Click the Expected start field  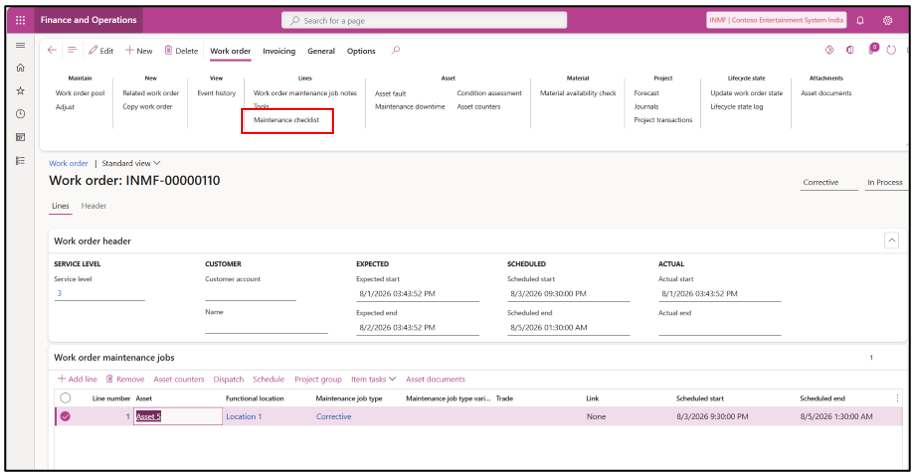pyautogui.click(x=418, y=293)
